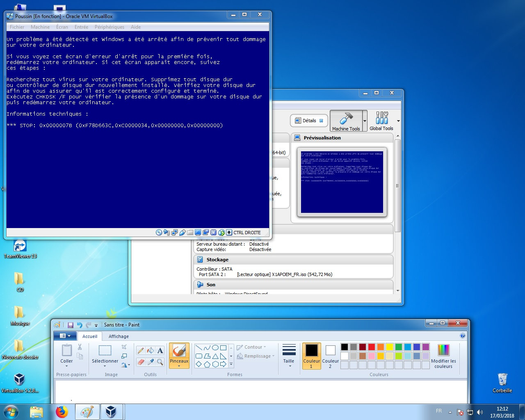
Task: Choose the Text tool in Paint
Action: click(160, 350)
